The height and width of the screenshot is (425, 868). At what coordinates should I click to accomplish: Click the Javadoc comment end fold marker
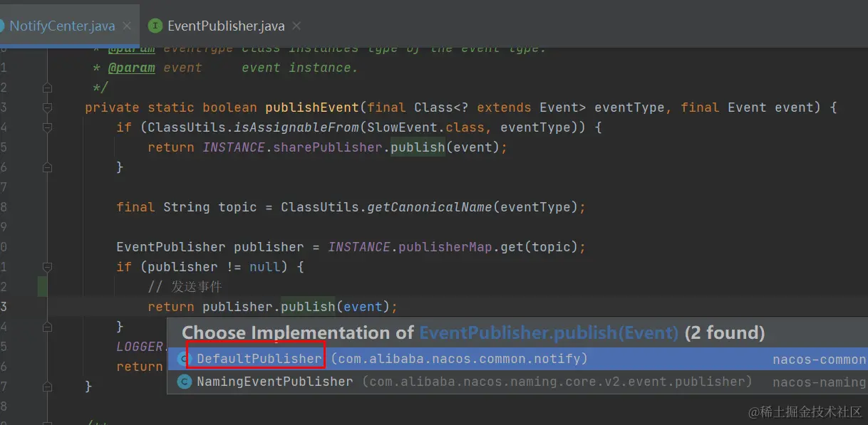(x=47, y=88)
